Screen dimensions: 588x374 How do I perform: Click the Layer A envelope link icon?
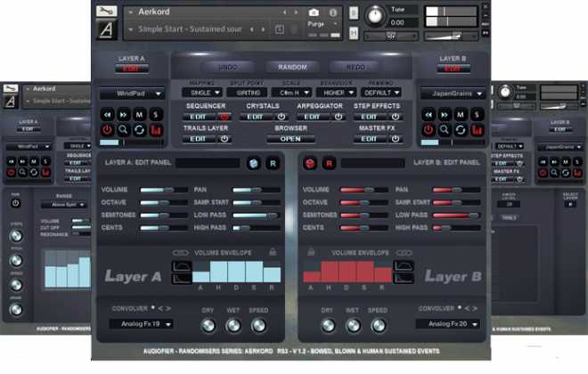tap(180, 253)
